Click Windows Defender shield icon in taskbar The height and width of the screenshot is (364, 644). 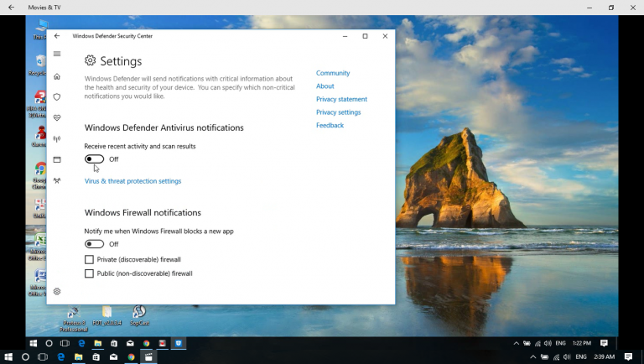tap(178, 343)
